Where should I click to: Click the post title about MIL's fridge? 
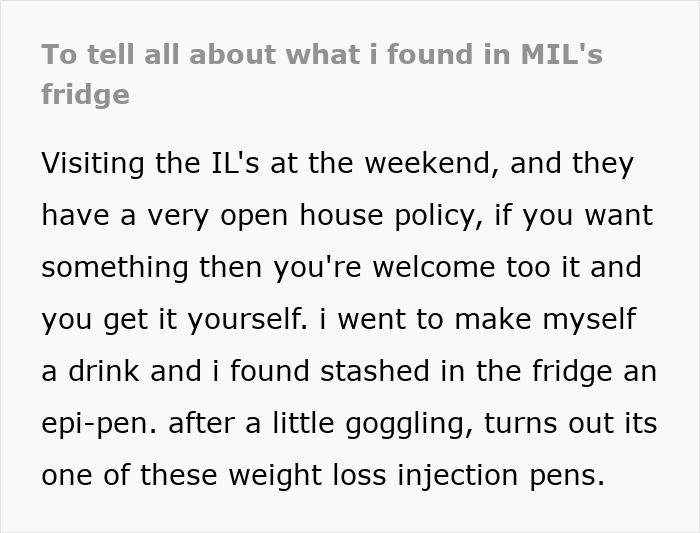pyautogui.click(x=320, y=56)
